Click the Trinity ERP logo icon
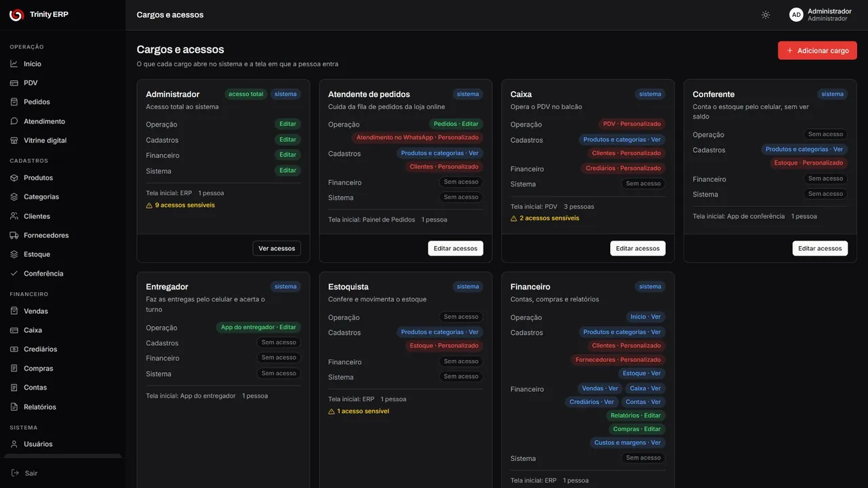The width and height of the screenshot is (868, 488). pyautogui.click(x=16, y=15)
